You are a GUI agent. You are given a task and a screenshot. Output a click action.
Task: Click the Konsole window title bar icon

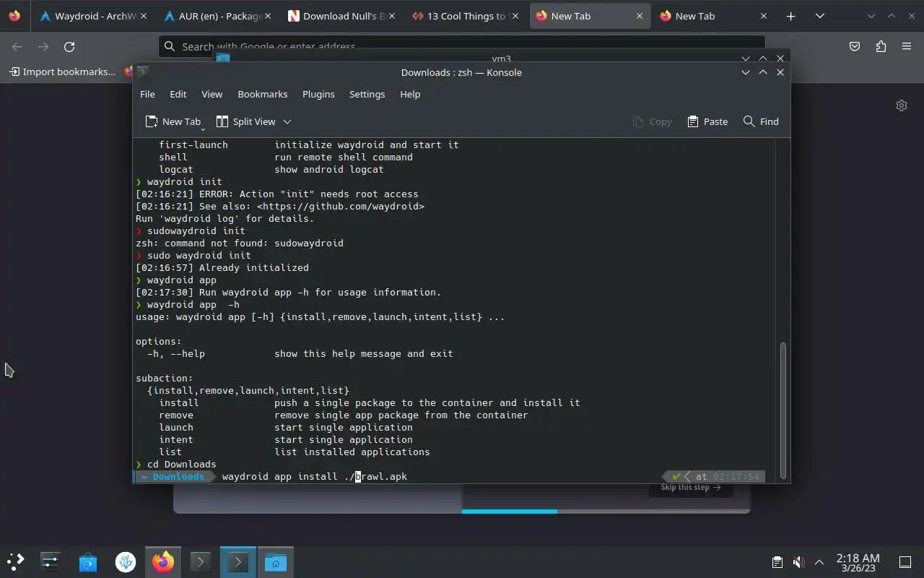[143, 72]
